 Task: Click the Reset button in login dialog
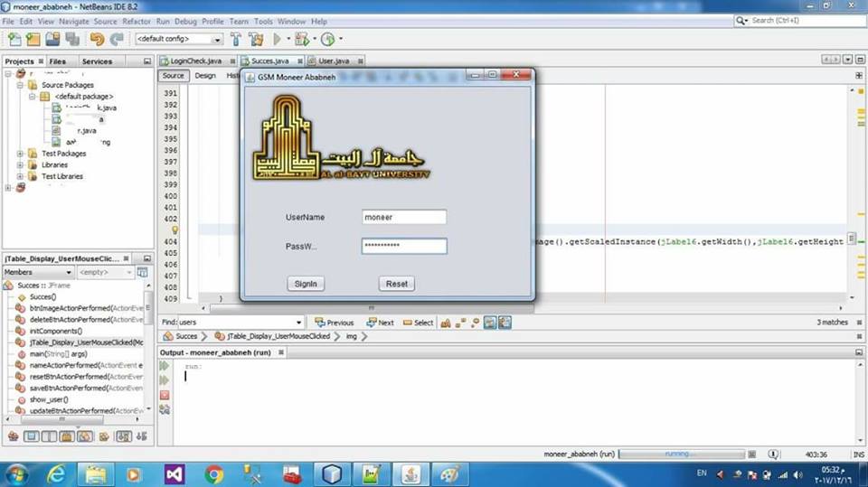396,284
